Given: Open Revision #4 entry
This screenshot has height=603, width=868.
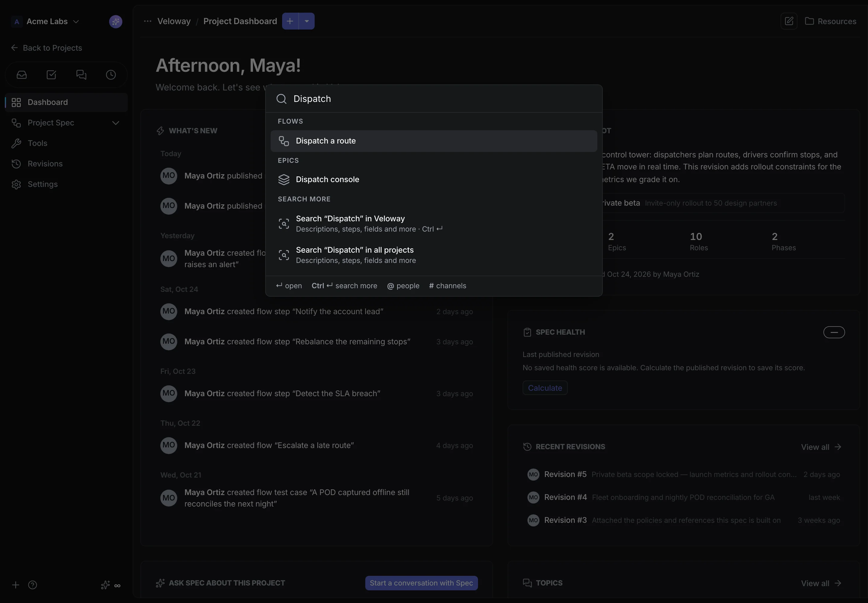Looking at the screenshot, I should point(683,497).
